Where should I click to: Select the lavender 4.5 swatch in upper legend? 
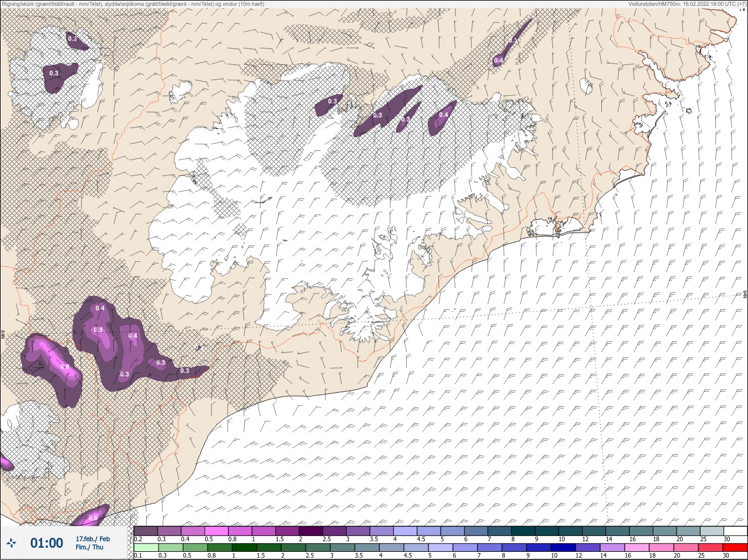[x=428, y=530]
